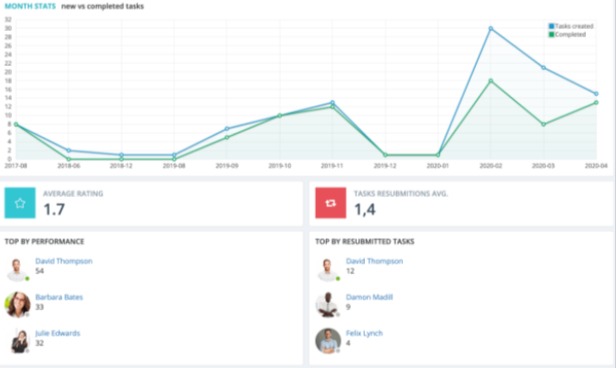616x368 pixels.
Task: Click the resubmissions average value 1,4
Action: tap(365, 209)
